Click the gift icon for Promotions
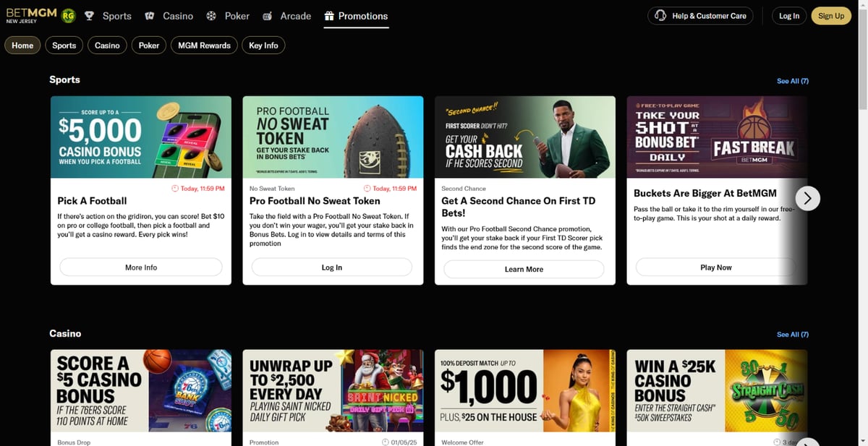Image resolution: width=868 pixels, height=446 pixels. pos(329,16)
